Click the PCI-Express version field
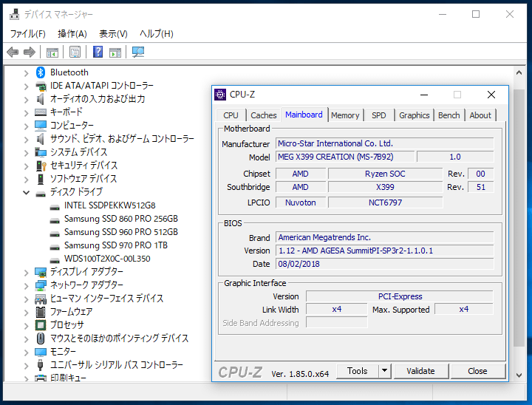Viewport: 532px width, 405px height. (x=400, y=296)
